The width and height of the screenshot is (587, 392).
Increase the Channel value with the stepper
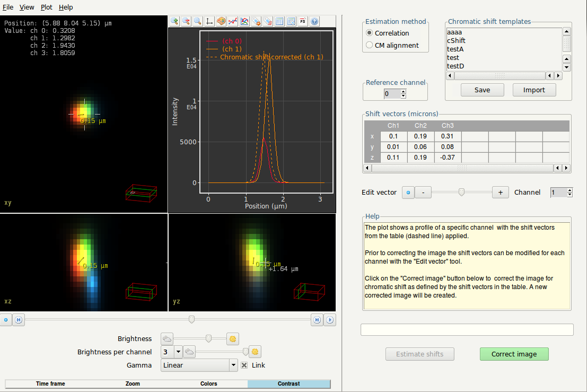[x=569, y=190]
